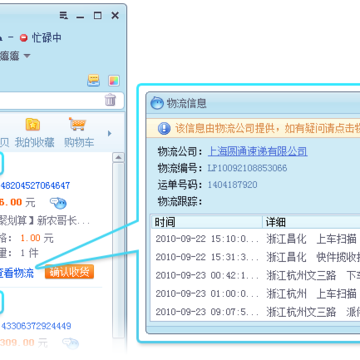Select waybill number 1404187920
The height and width of the screenshot is (360, 360).
pyautogui.click(x=232, y=185)
